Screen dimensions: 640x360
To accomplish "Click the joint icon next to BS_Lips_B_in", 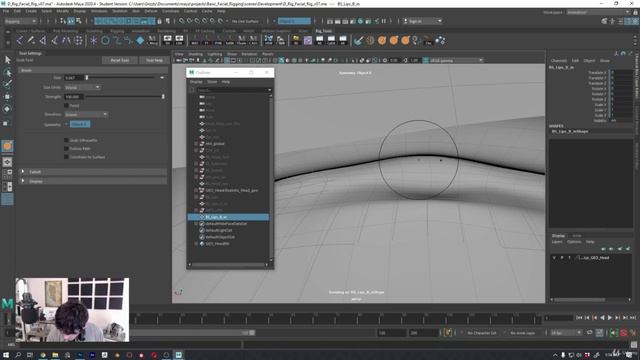I will tap(202, 217).
